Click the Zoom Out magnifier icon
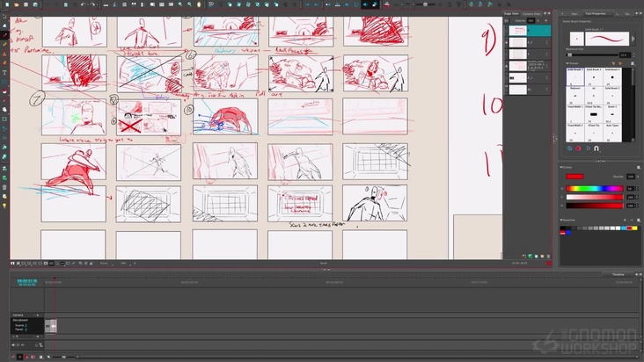Screen dimensions: 644x362 189,4
